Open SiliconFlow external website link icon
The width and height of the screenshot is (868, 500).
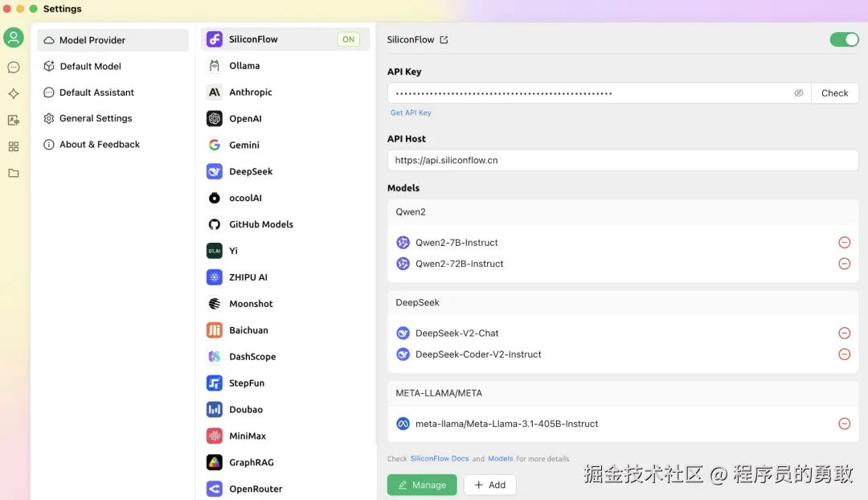coord(444,40)
